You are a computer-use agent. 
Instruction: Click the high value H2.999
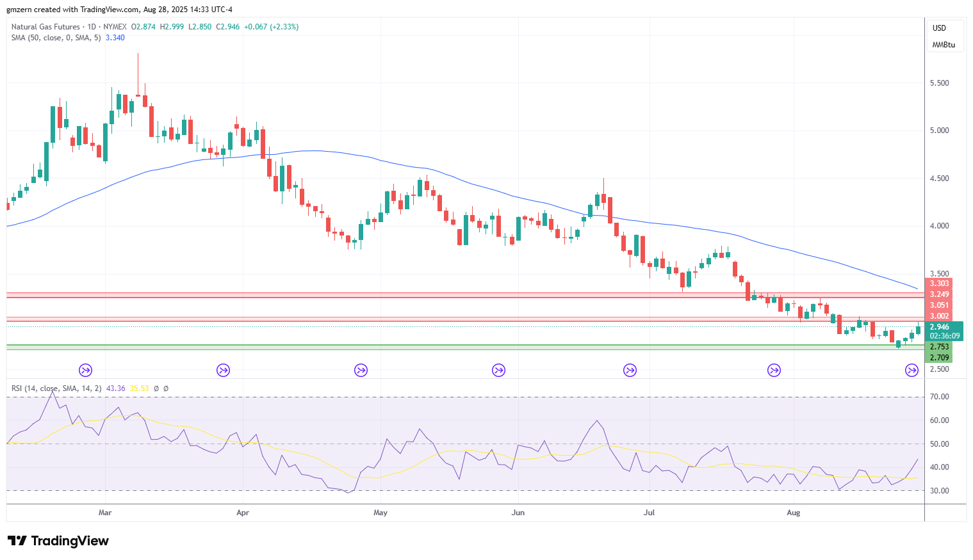[x=172, y=27]
